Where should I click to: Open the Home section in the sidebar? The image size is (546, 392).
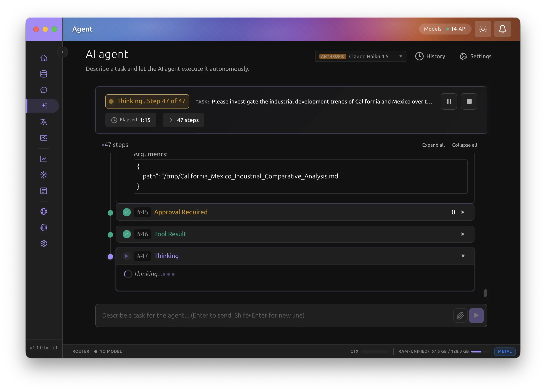point(44,58)
